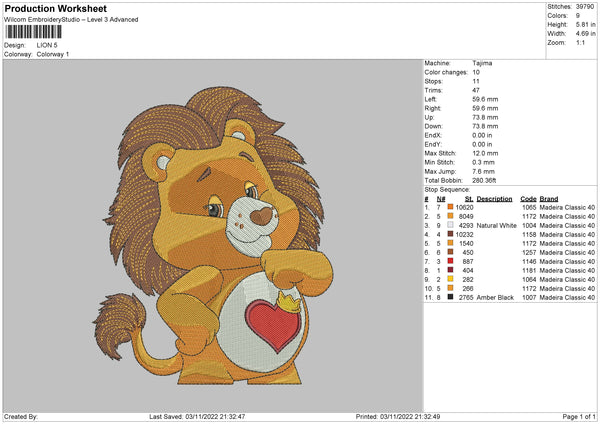This screenshot has width=600, height=424.
Task: Select the design name 'LION 5'
Action: [47, 45]
